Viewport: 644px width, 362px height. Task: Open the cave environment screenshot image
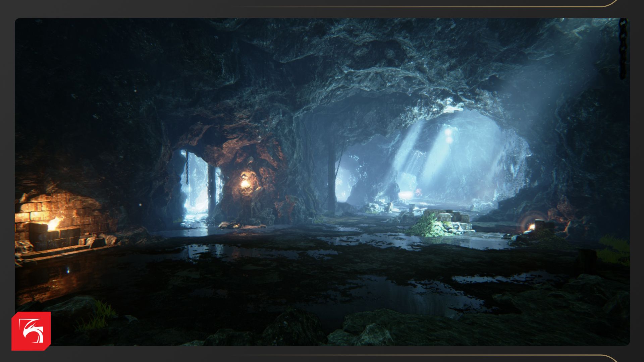tap(322, 182)
